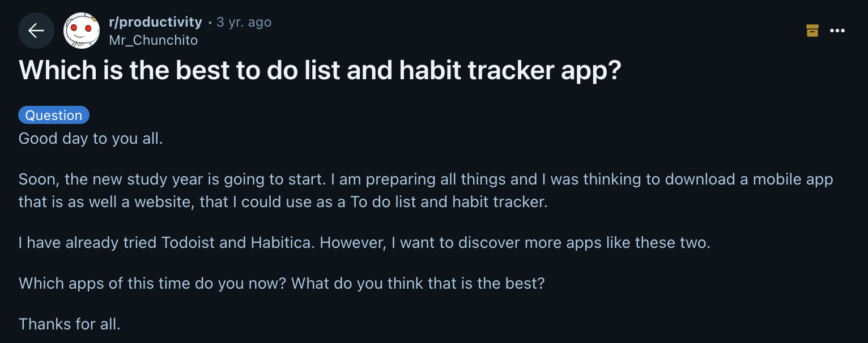Click the yellow archived post icon
868x343 pixels.
coord(812,31)
